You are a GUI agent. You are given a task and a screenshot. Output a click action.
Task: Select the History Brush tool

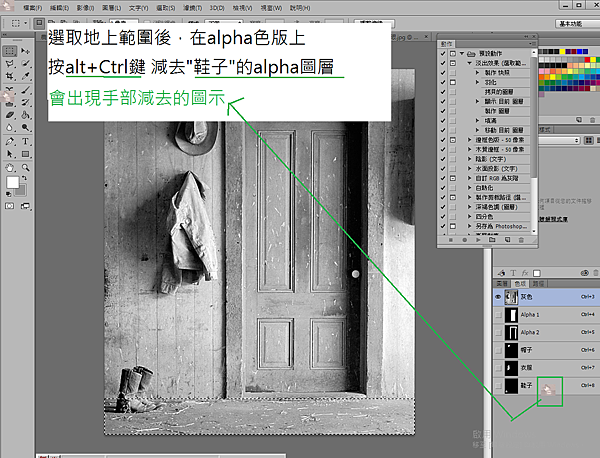tap(25, 103)
